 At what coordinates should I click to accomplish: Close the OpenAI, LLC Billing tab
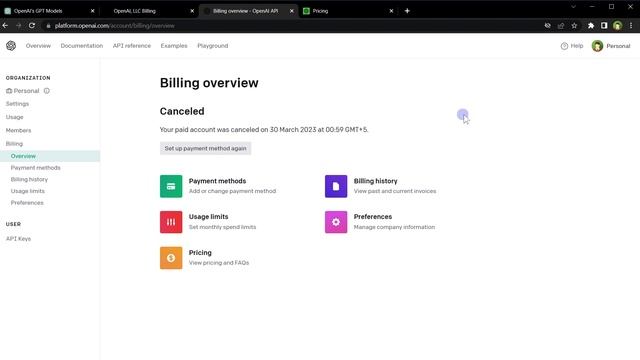coord(192,11)
